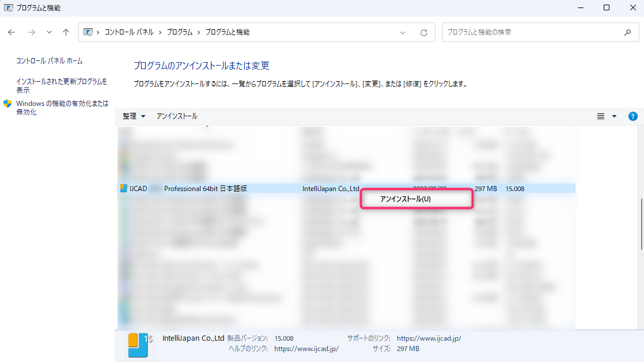644x362 pixels.
Task: Maximize the プログラムと機能 window
Action: pos(606,8)
